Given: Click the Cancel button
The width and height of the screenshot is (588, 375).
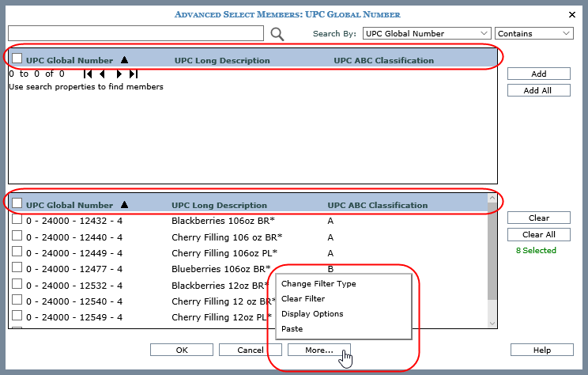Looking at the screenshot, I should [x=250, y=350].
